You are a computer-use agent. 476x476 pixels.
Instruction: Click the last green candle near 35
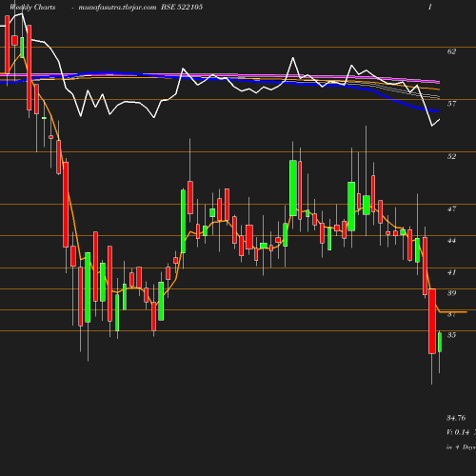pyautogui.click(x=440, y=342)
